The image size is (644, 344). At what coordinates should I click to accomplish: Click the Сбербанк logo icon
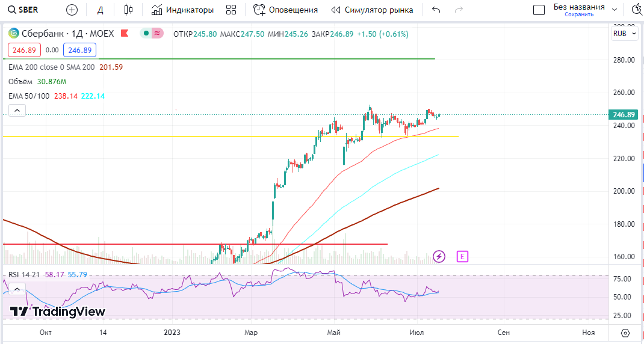(x=14, y=34)
